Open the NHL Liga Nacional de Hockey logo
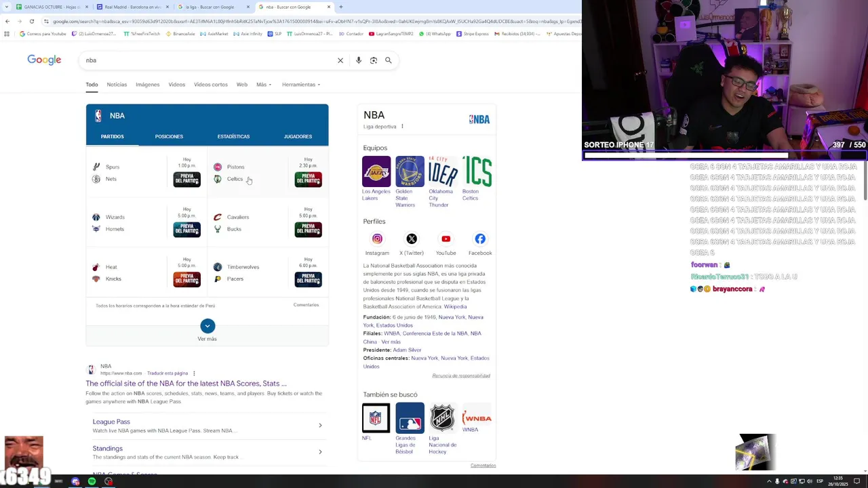The image size is (868, 488). [x=443, y=418]
